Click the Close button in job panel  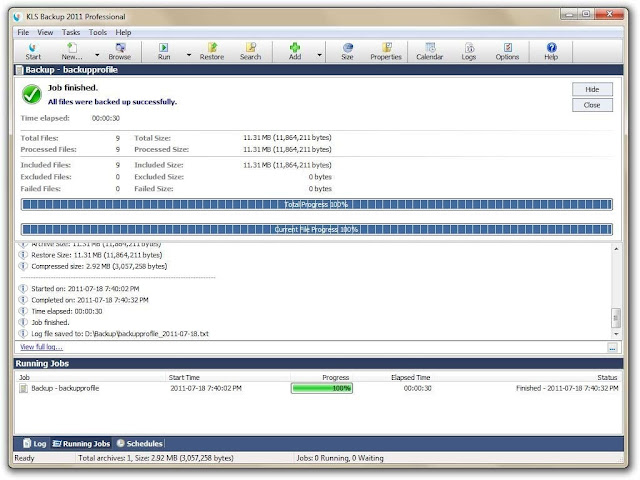[592, 105]
